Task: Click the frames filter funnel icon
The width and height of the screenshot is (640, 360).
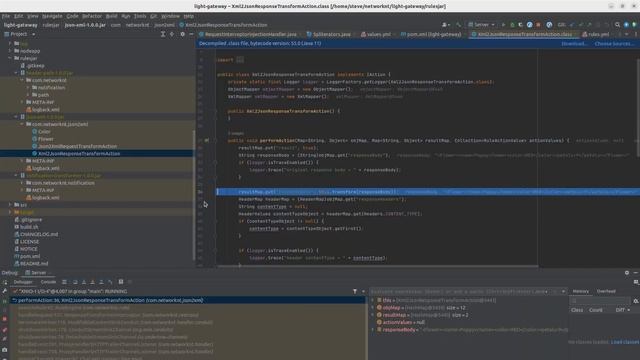Action: pyautogui.click(x=355, y=291)
